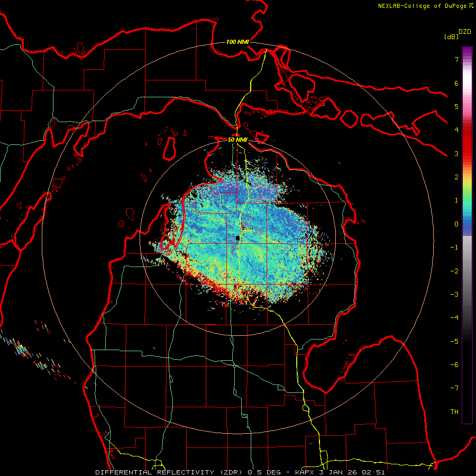This screenshot has width=476, height=476.
Task: Click the TH label on color scale
Action: coord(454,412)
